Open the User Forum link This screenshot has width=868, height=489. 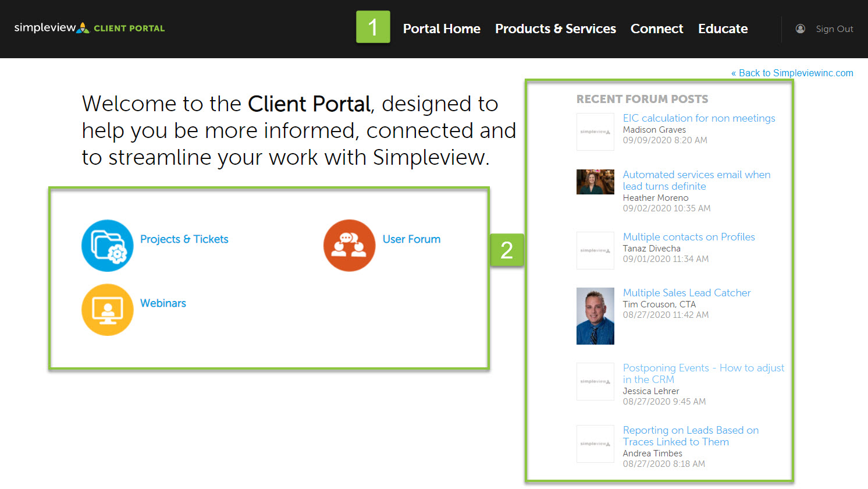coord(411,239)
